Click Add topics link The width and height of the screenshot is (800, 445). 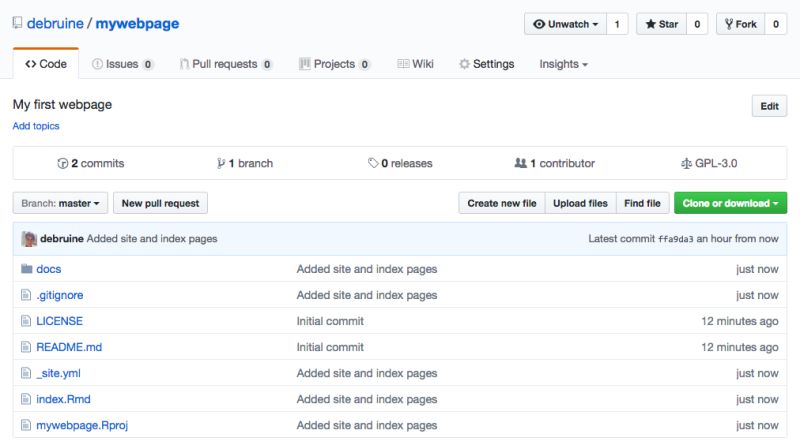[36, 126]
